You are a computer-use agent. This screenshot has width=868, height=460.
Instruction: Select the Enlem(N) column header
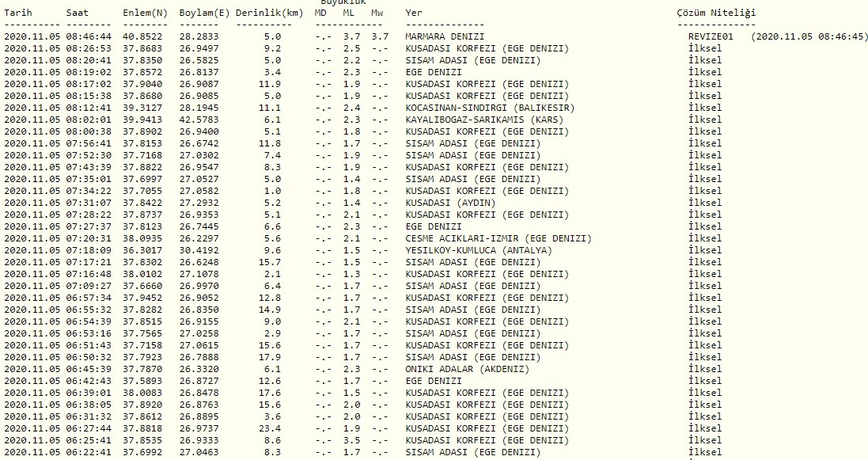pyautogui.click(x=144, y=13)
